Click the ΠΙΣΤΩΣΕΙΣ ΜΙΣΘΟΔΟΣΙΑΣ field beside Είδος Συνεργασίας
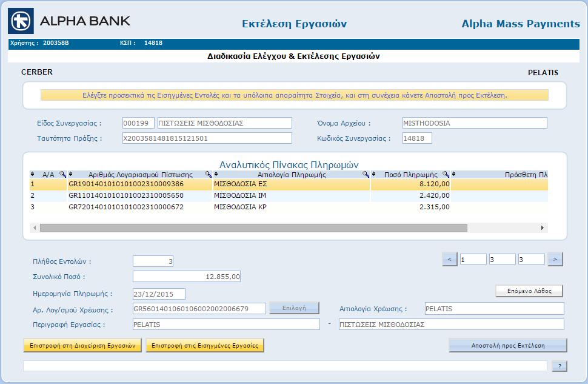Viewport: 588px width, 384px height. click(225, 123)
